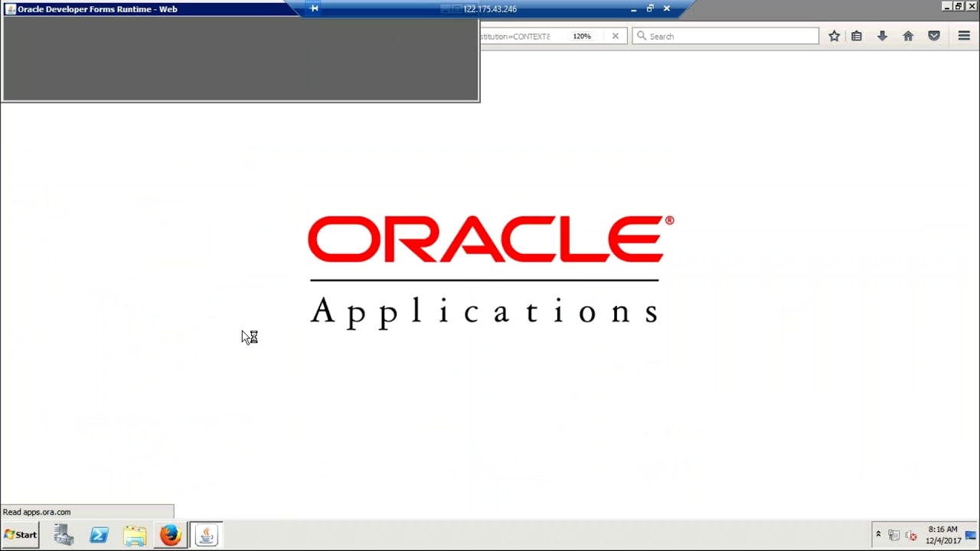The height and width of the screenshot is (551, 980).
Task: Open the network tray icon
Action: point(893,536)
